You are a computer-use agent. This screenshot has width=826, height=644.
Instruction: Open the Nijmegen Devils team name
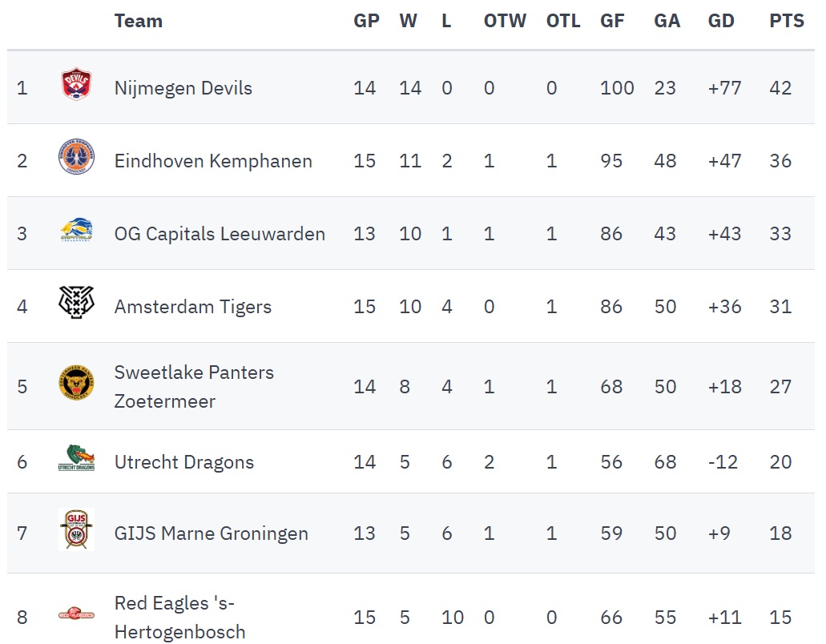(183, 88)
